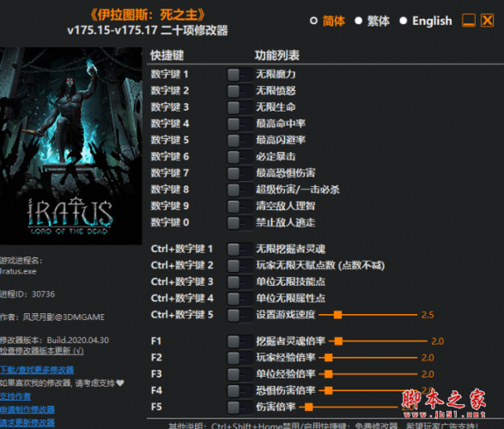Click Ctrl+数字键 5 hotkey label

182,315
